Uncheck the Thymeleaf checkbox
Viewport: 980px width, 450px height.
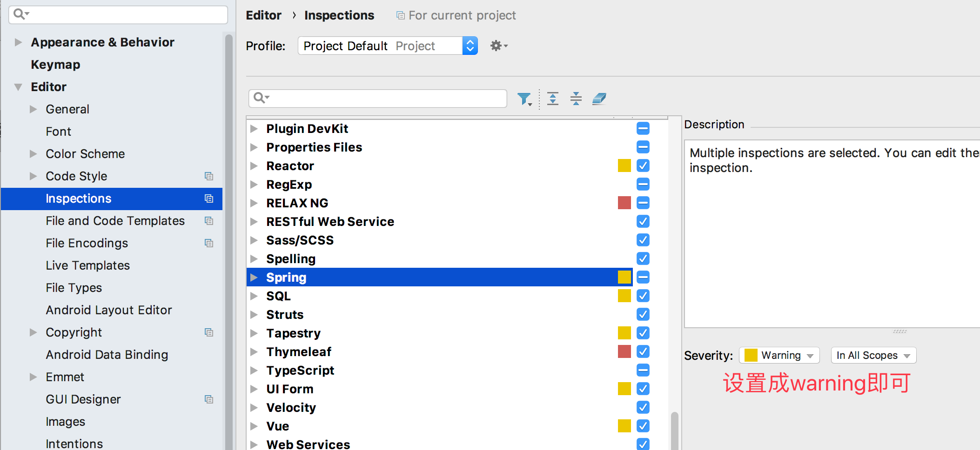643,351
